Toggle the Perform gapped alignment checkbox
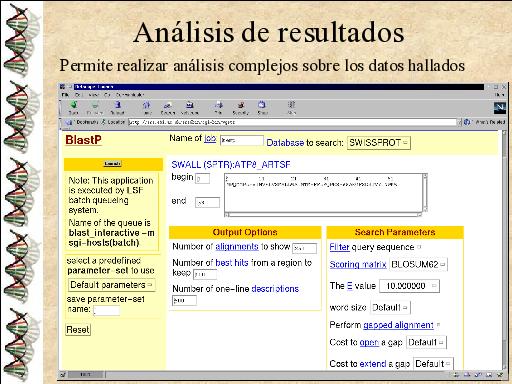512x384 pixels. click(438, 324)
